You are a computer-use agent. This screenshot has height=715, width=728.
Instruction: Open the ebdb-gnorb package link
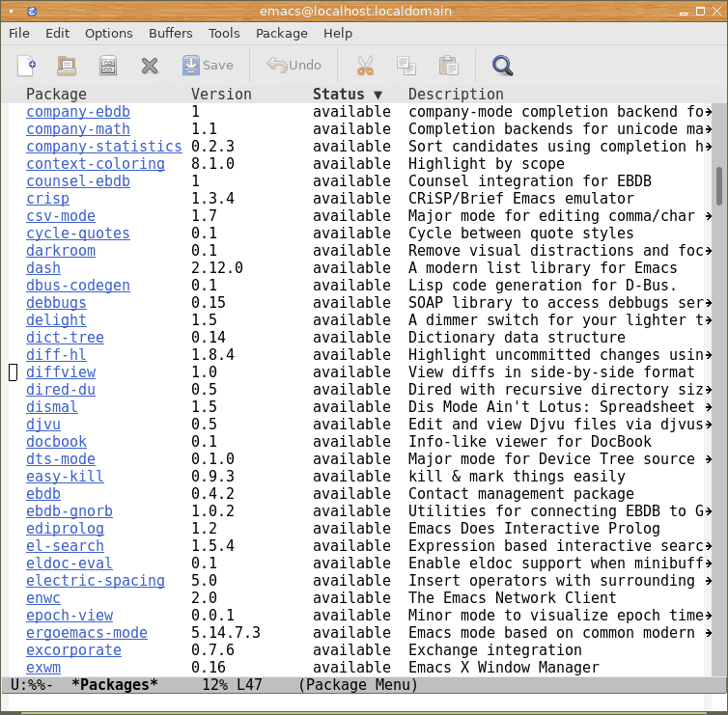(70, 511)
